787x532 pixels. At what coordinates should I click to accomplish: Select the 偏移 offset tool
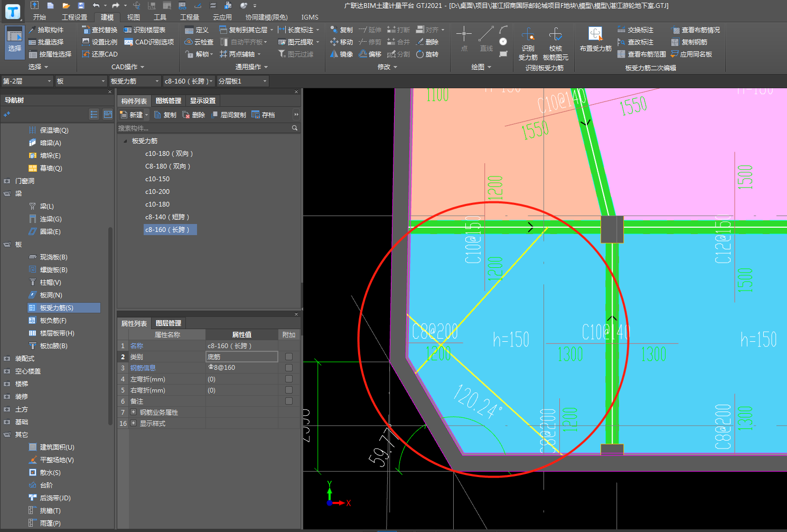click(x=370, y=54)
